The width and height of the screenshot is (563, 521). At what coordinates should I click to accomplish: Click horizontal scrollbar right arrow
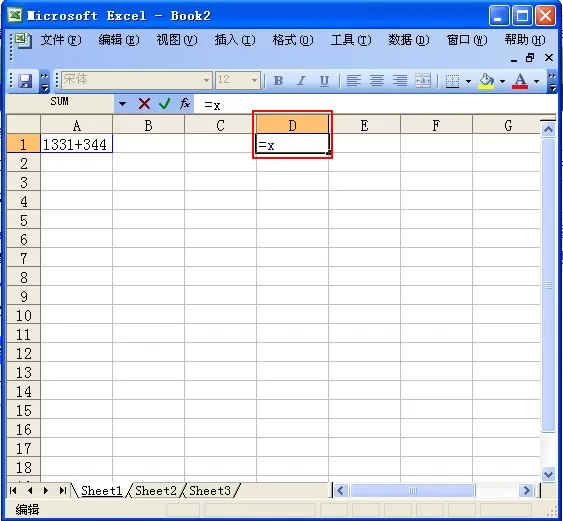tap(526, 490)
